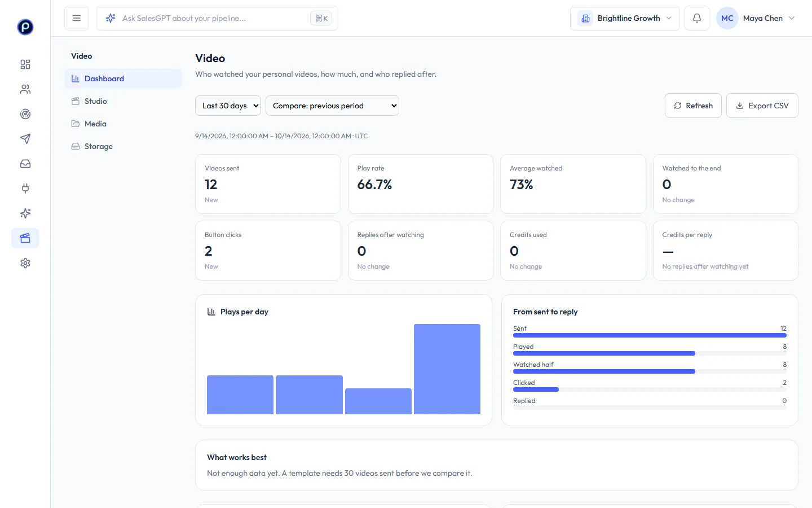Click the shortest bar in Plays per day
This screenshot has height=508, width=812.
coord(378,401)
